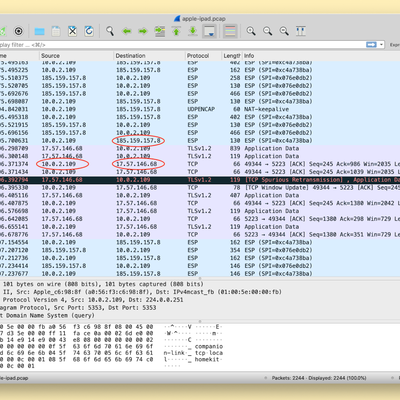Select the ACK packet with Win=2042
Screen dimensions: 400x400
(200, 203)
